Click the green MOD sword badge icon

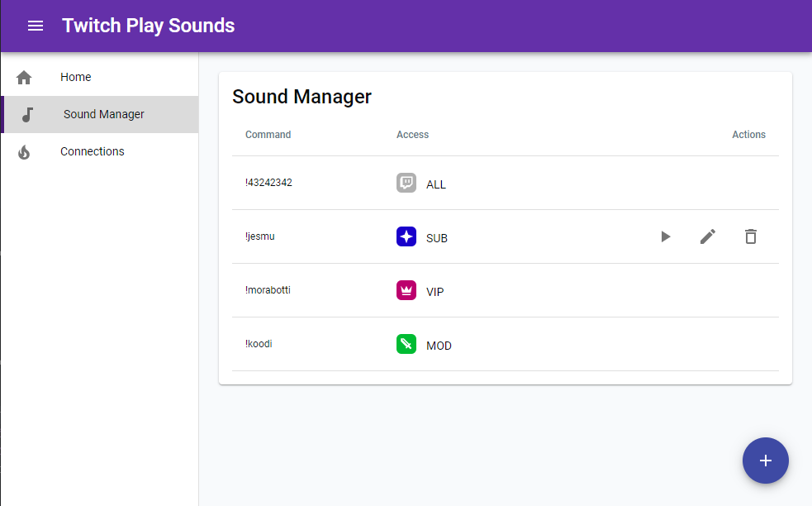(406, 344)
